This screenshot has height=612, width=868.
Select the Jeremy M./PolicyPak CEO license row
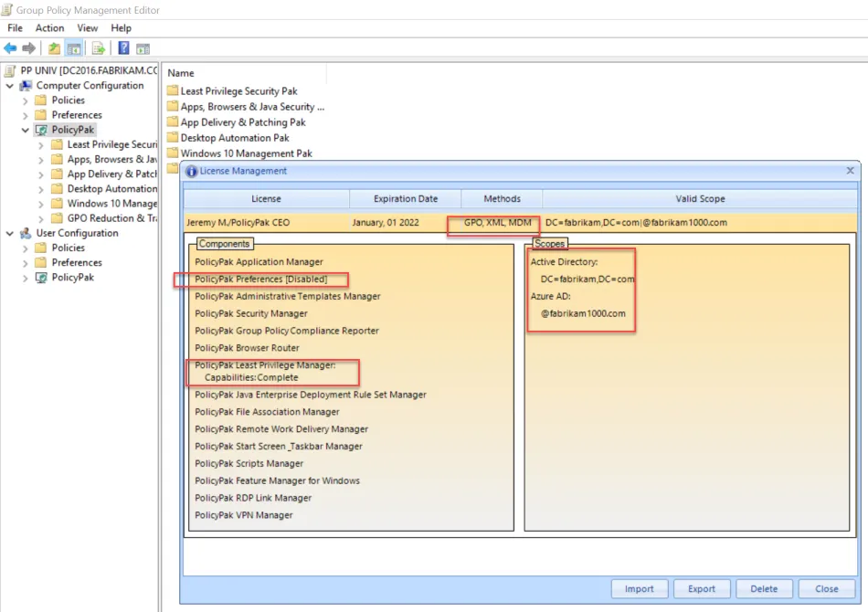pos(521,223)
